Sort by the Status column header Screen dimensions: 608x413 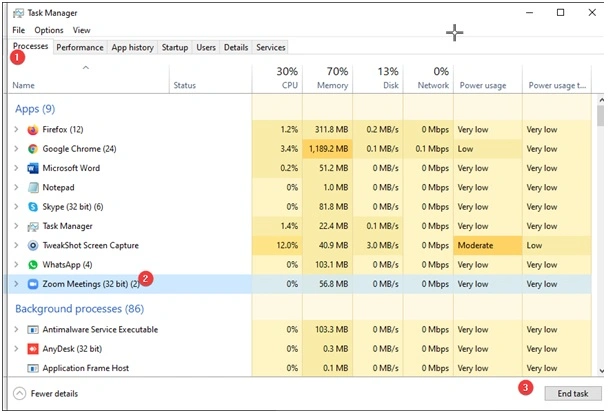point(211,79)
